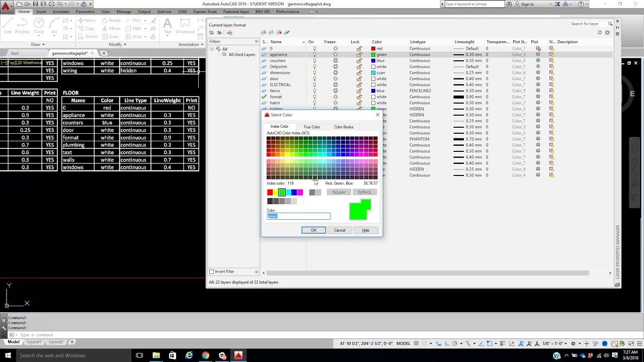Click the Save icon in quick access toolbar

click(35, 4)
